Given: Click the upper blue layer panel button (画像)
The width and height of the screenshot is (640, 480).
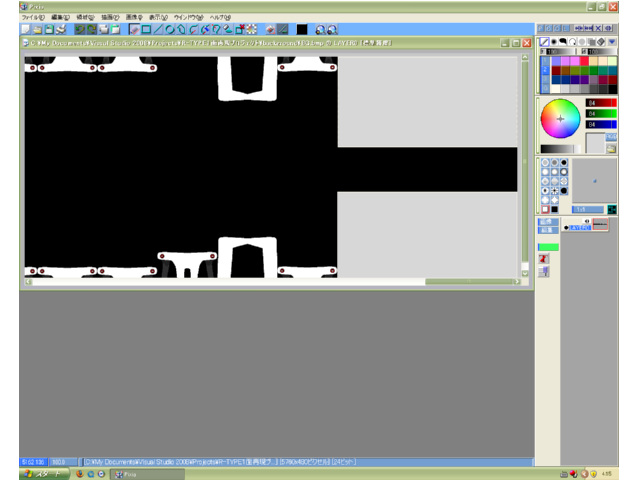Looking at the screenshot, I should 547,222.
